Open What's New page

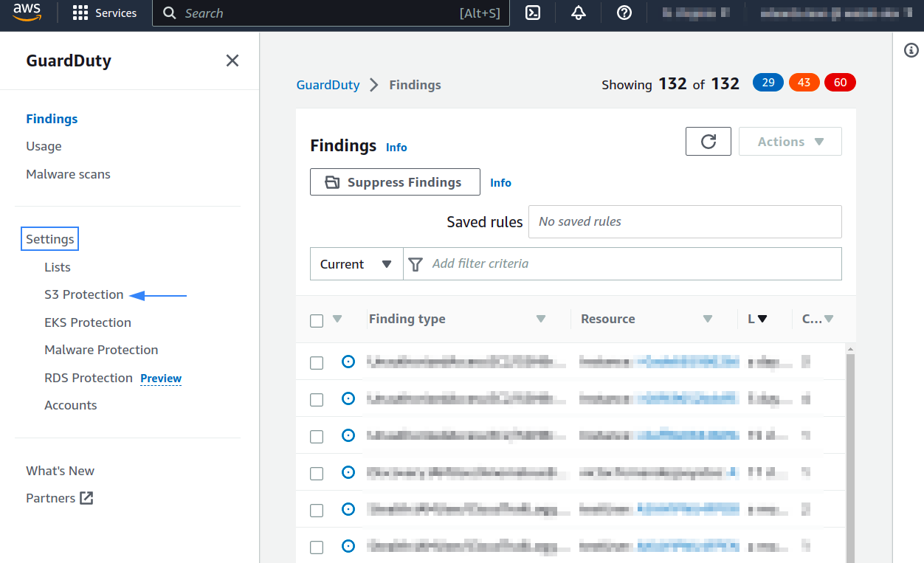tap(61, 471)
